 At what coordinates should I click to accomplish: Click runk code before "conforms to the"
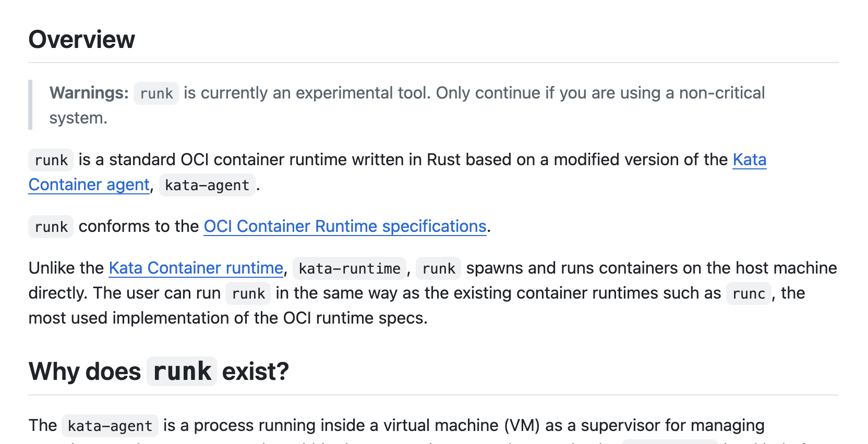(x=51, y=227)
